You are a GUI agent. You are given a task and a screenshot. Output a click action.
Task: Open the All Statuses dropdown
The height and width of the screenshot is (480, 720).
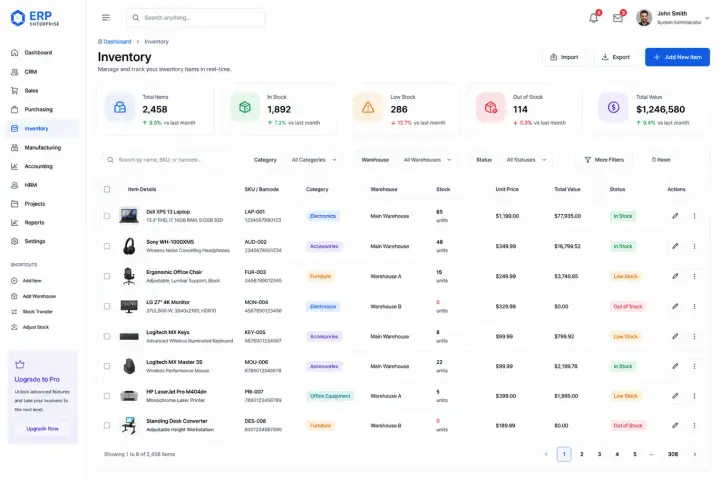tap(526, 160)
